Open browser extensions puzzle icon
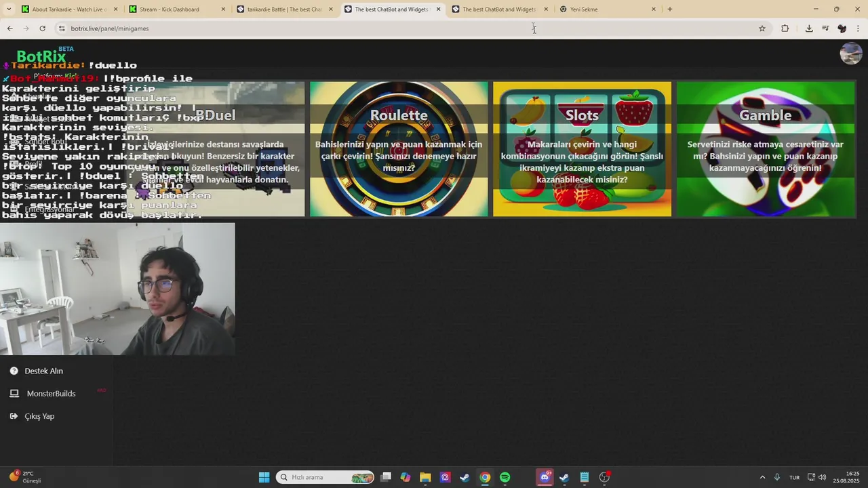Screen dimensions: 868x488 785,28
